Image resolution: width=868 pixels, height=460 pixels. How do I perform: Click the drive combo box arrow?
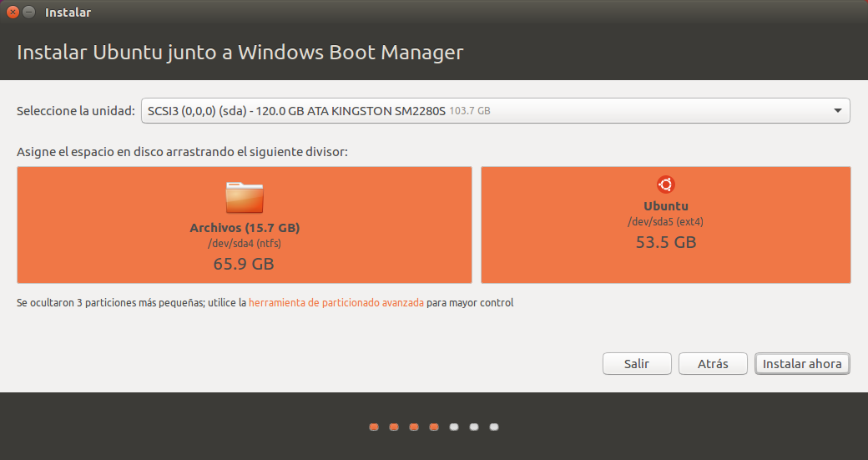tap(837, 110)
